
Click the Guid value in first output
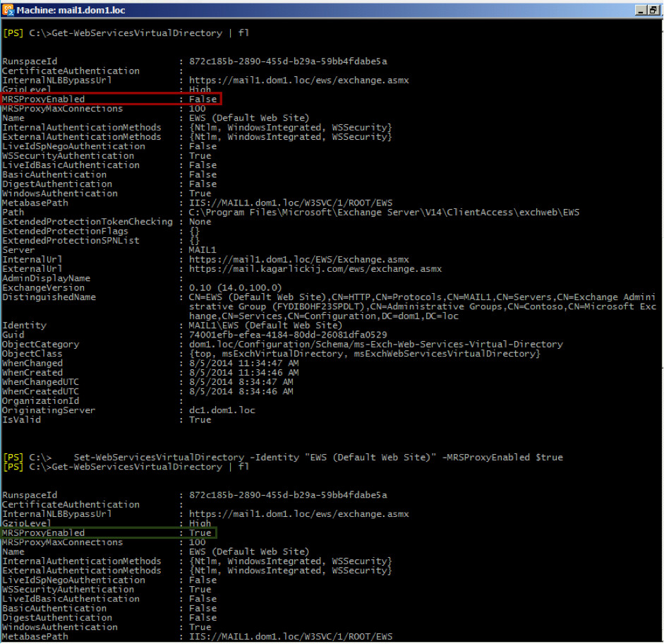click(x=288, y=335)
